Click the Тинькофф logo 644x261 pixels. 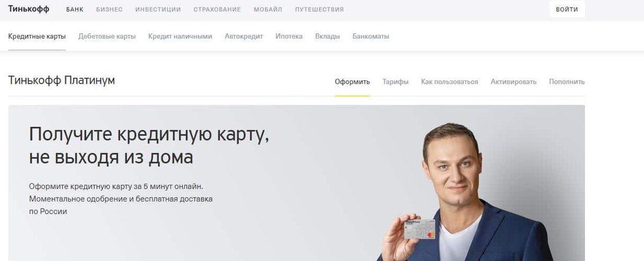pyautogui.click(x=28, y=9)
